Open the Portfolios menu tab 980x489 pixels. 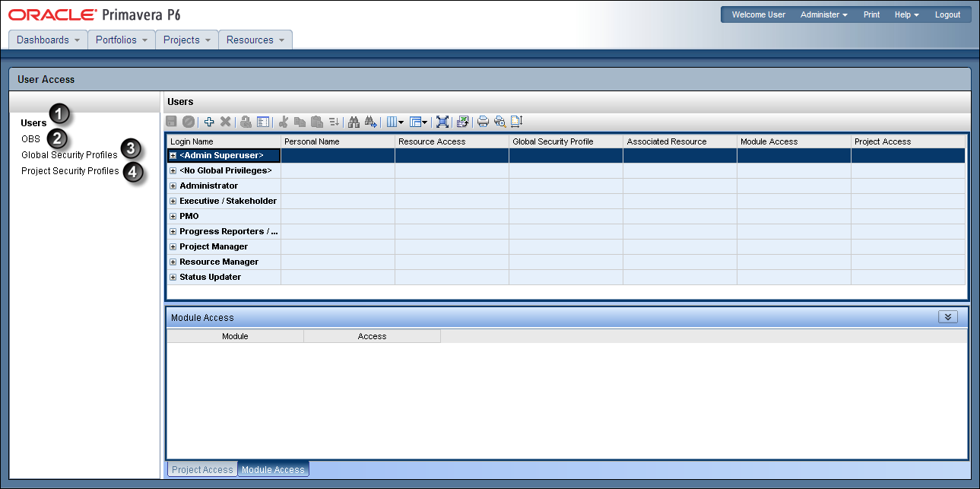tap(122, 40)
